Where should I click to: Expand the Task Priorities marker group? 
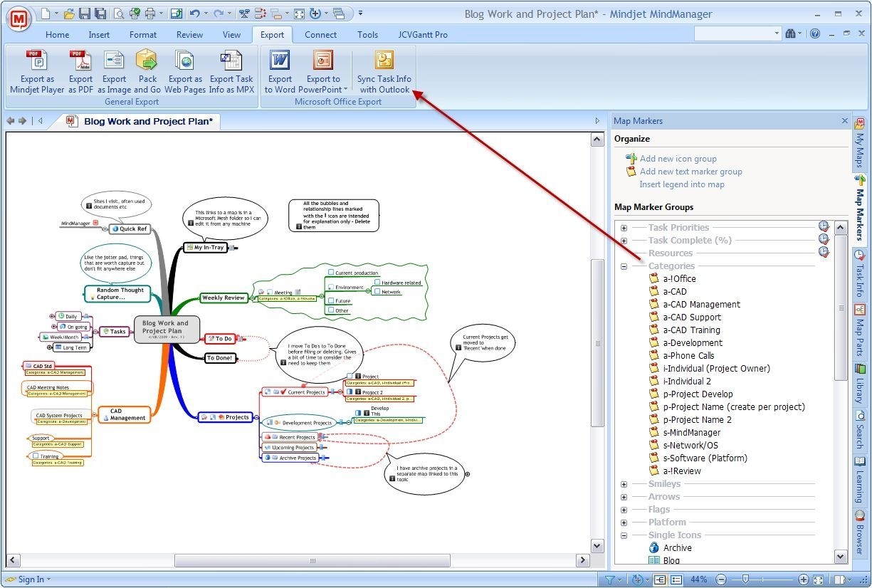click(x=624, y=228)
